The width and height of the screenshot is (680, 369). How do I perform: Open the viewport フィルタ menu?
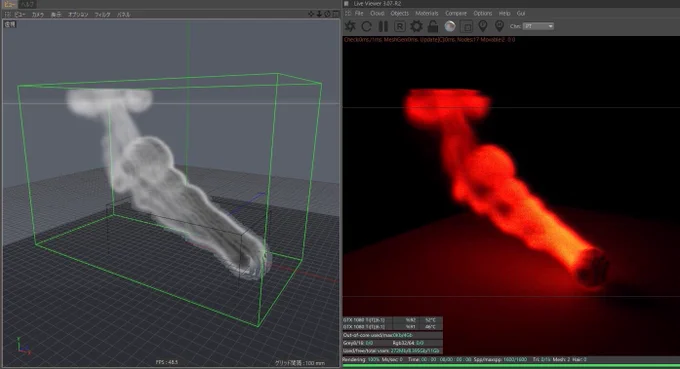coord(103,14)
